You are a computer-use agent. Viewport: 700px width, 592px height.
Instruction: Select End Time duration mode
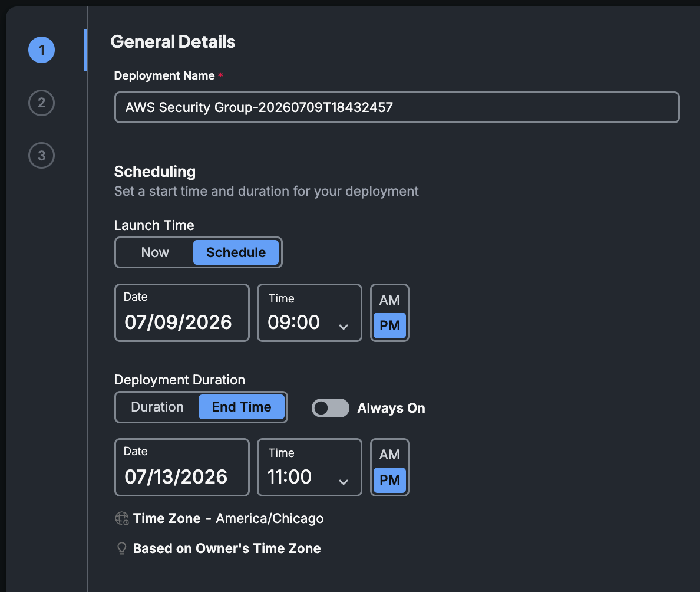[x=242, y=407]
